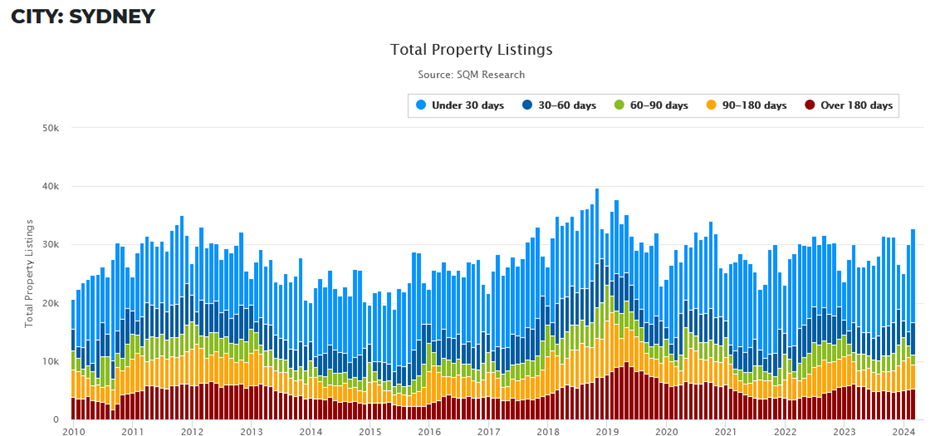Click the 50k label on the y-axis

click(x=51, y=128)
